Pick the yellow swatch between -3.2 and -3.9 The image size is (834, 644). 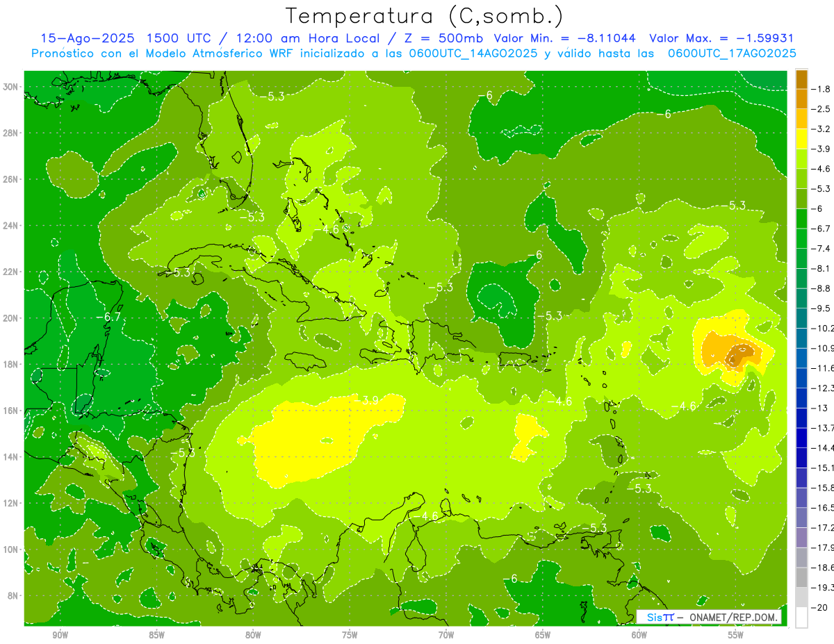click(x=801, y=139)
